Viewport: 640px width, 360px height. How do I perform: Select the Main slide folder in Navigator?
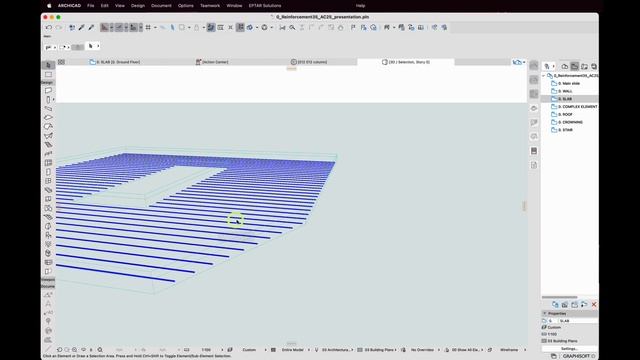[x=569, y=83]
